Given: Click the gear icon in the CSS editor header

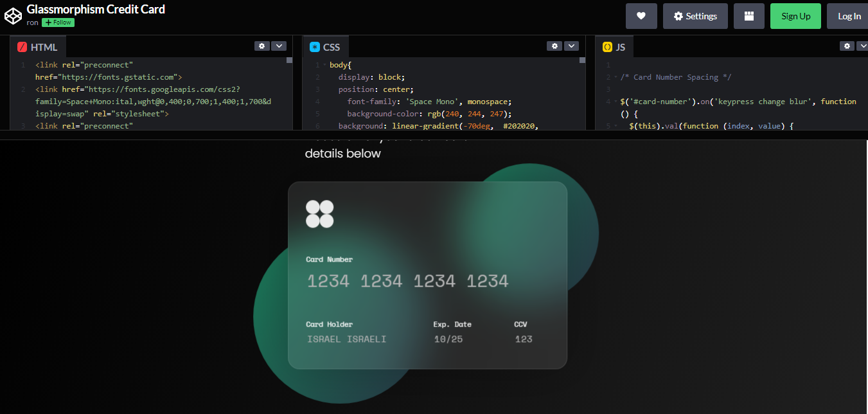Looking at the screenshot, I should click(x=554, y=46).
